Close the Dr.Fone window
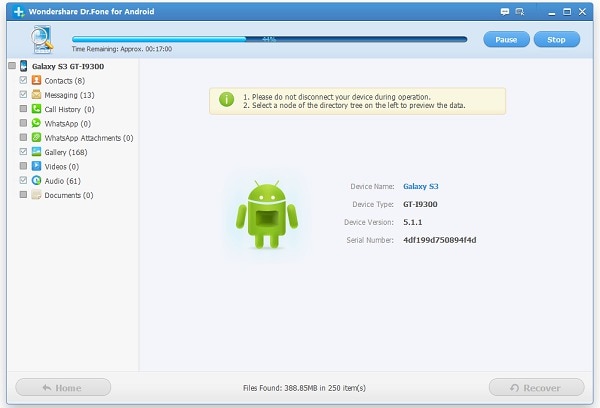This screenshot has width=600, height=408. (x=582, y=12)
